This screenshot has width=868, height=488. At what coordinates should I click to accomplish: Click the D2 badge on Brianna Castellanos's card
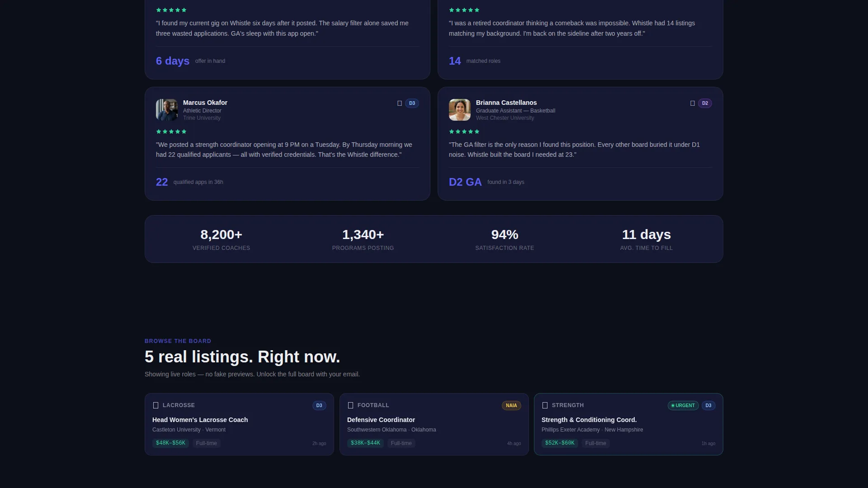(705, 103)
